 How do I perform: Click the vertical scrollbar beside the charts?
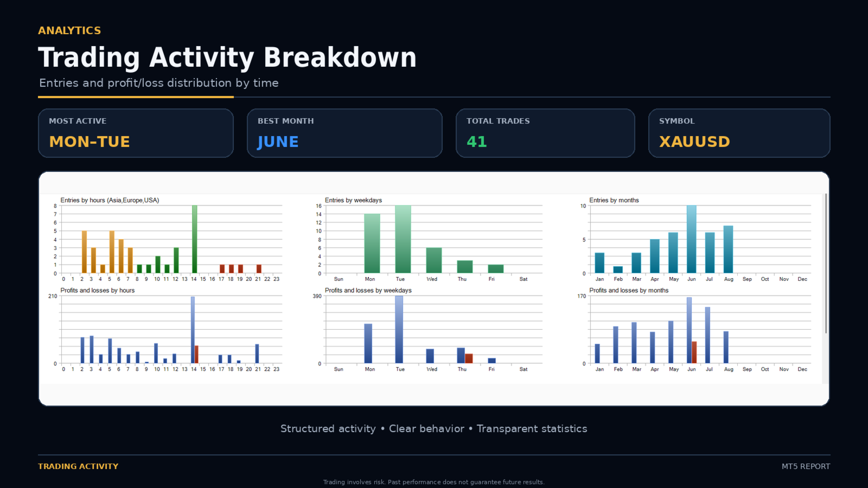826,264
